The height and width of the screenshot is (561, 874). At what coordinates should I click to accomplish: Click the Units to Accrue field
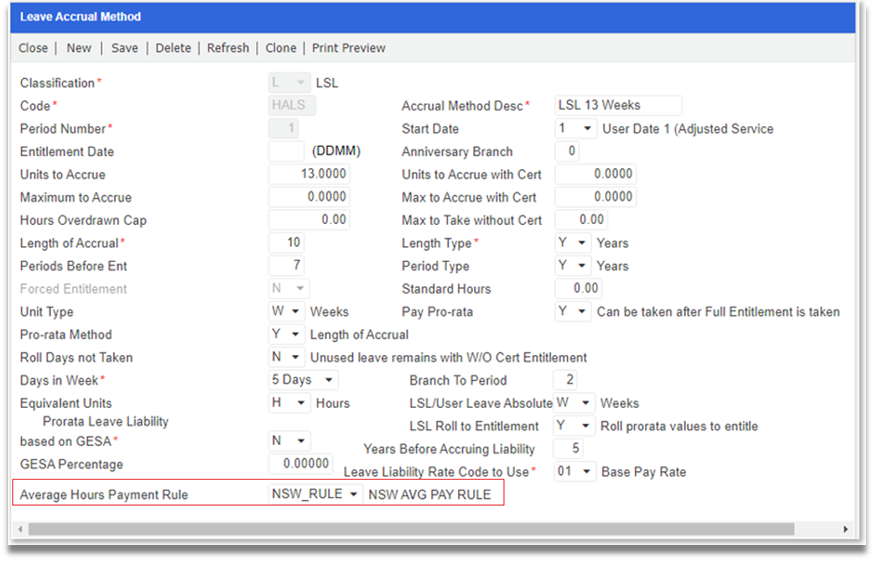[310, 174]
